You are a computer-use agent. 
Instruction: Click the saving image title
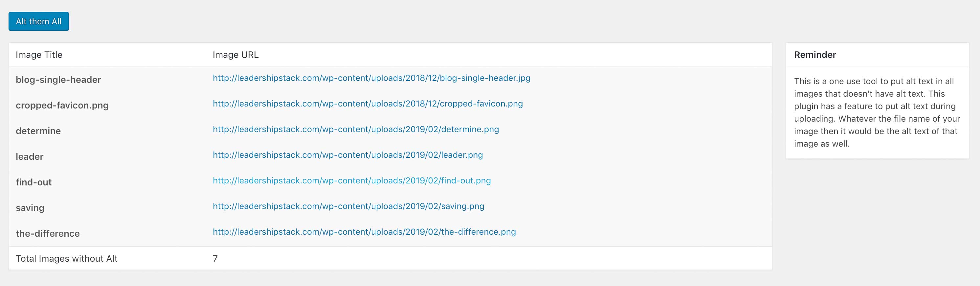pos(30,208)
